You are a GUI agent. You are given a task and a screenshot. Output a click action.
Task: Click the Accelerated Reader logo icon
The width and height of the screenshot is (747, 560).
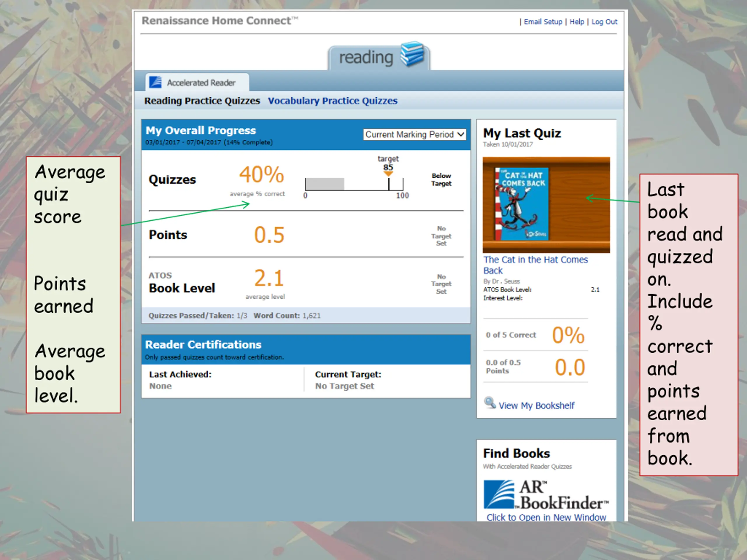(155, 82)
